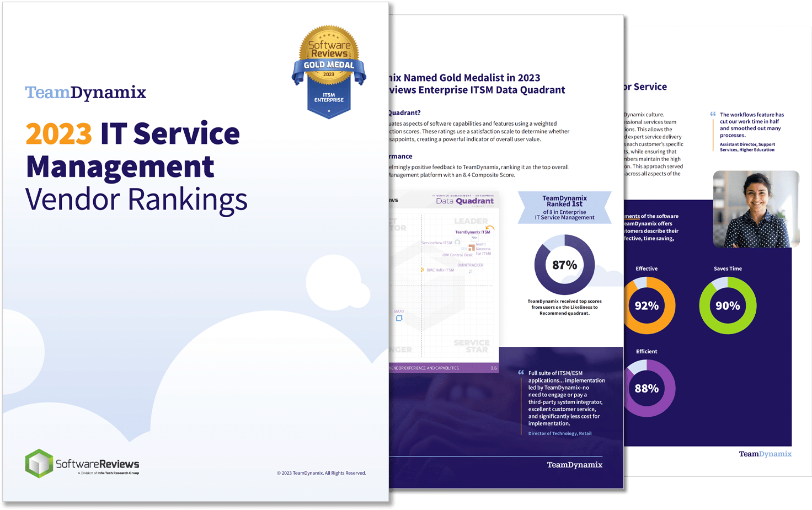This screenshot has width=812, height=510.
Task: Click the 87% likeliness to recommend donut
Action: pyautogui.click(x=564, y=265)
